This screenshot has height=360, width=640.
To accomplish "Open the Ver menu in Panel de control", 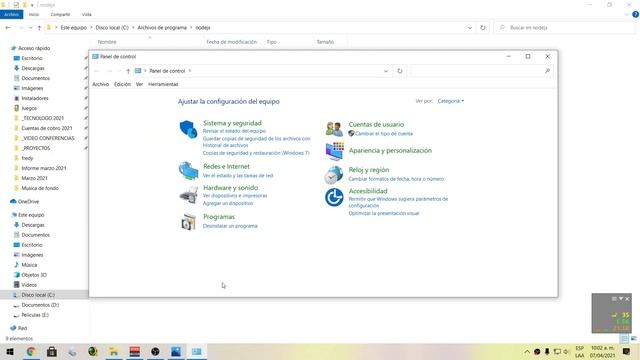I will pos(140,84).
